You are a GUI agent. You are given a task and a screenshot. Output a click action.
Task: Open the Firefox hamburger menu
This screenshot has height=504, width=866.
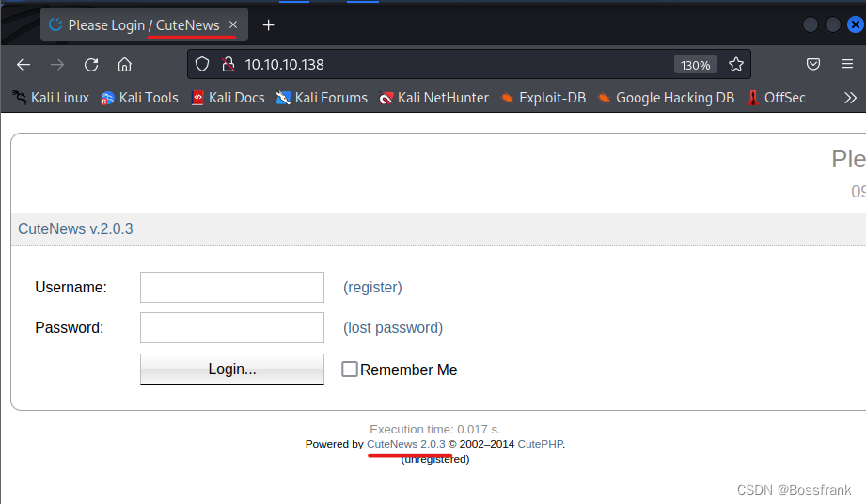[x=847, y=64]
